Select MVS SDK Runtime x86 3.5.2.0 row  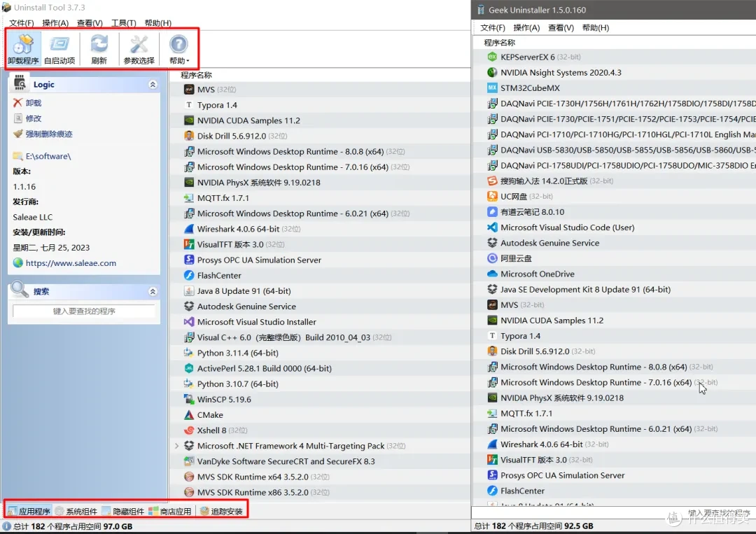point(320,492)
